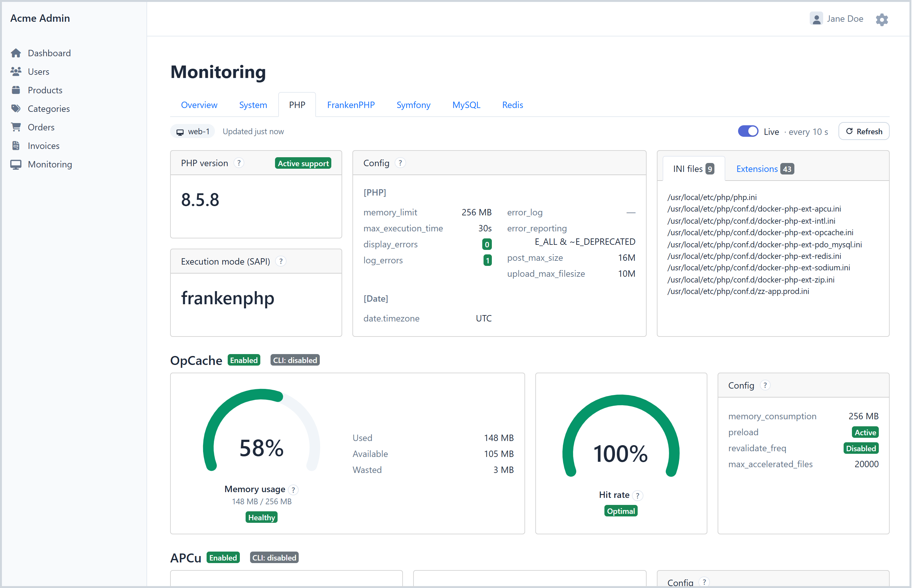Switch to the Overview tab

pos(199,105)
